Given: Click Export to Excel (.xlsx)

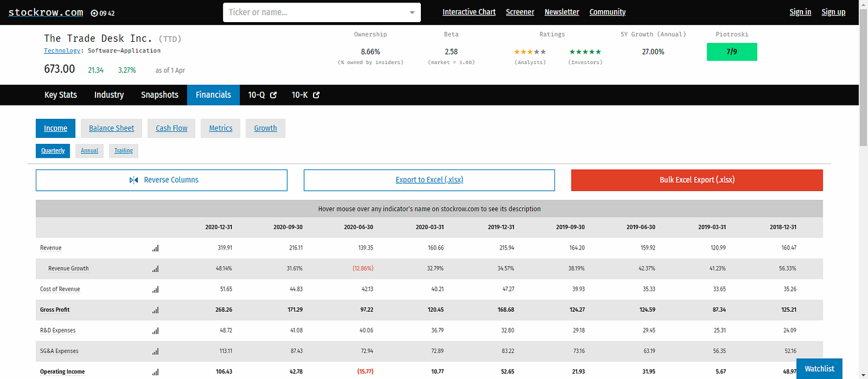Looking at the screenshot, I should pyautogui.click(x=429, y=180).
